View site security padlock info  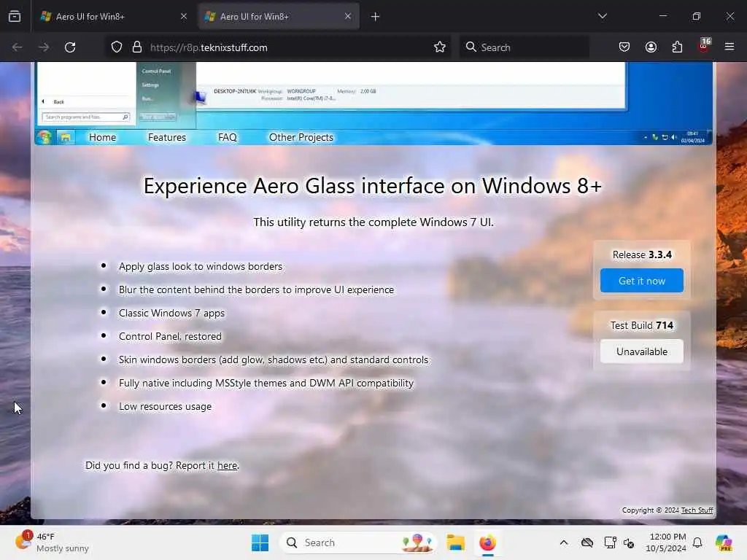click(x=137, y=47)
